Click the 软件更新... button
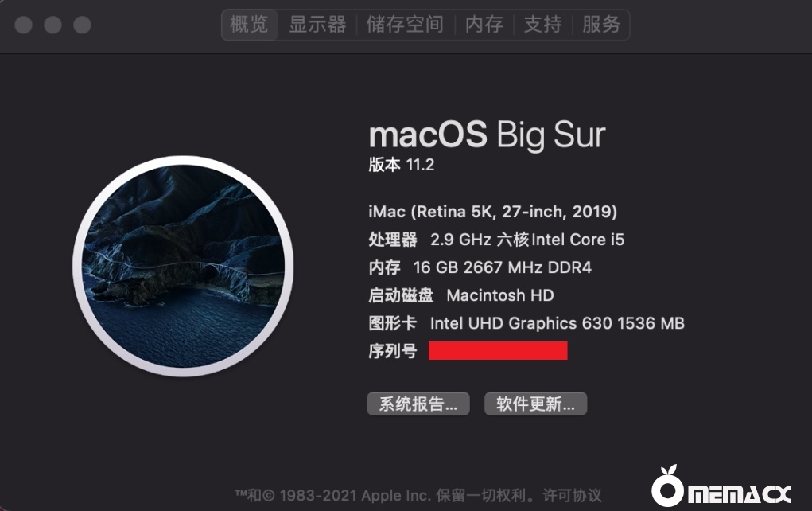The image size is (812, 511). click(x=535, y=404)
